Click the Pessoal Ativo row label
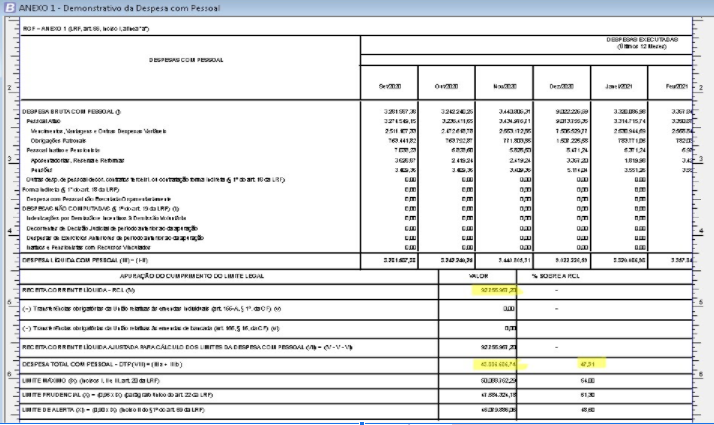 (x=42, y=120)
